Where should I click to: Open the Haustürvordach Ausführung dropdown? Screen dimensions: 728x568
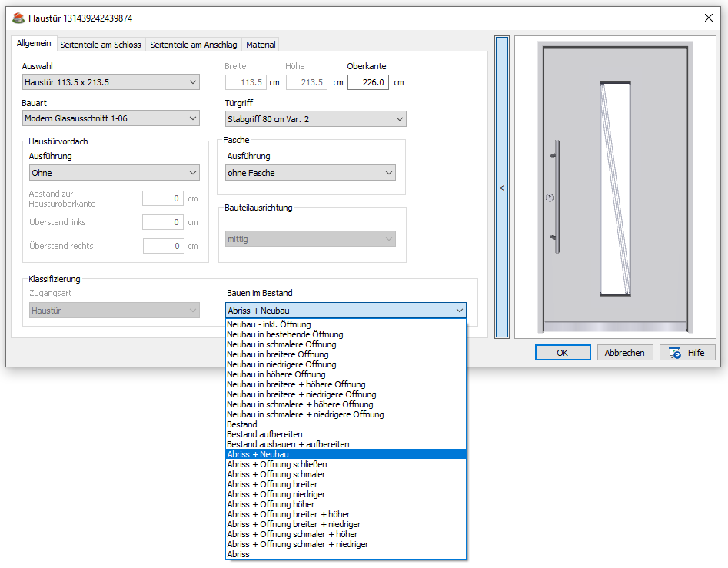coord(114,173)
